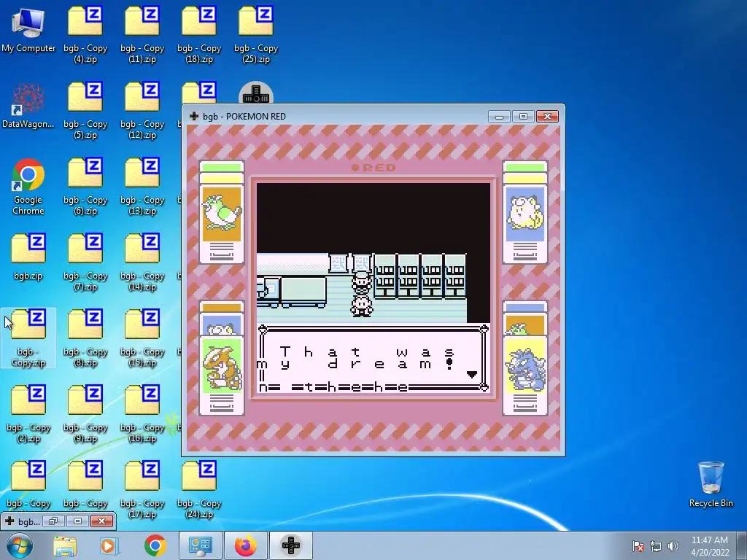This screenshot has height=560, width=747.
Task: Select bgb - Copy (2).zip file
Action: pos(28,414)
